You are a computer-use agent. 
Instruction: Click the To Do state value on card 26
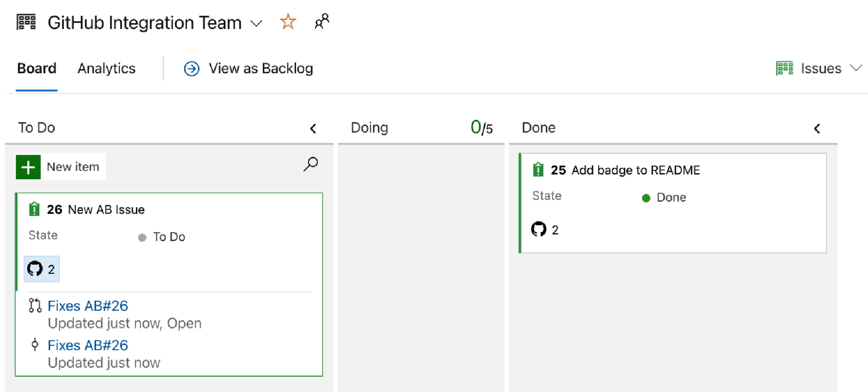(x=169, y=237)
